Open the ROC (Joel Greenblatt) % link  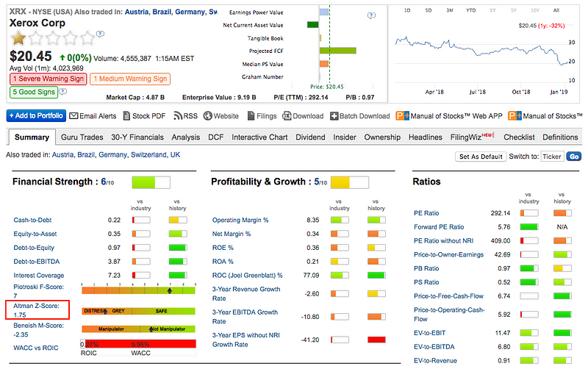248,275
